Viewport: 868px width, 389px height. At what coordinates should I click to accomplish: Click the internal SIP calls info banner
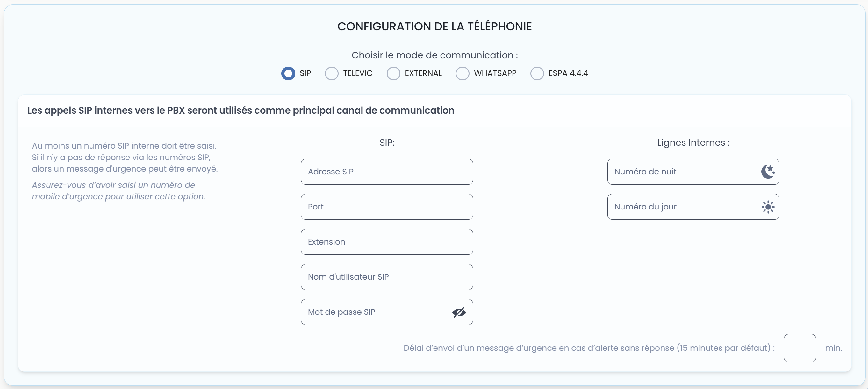click(x=240, y=110)
